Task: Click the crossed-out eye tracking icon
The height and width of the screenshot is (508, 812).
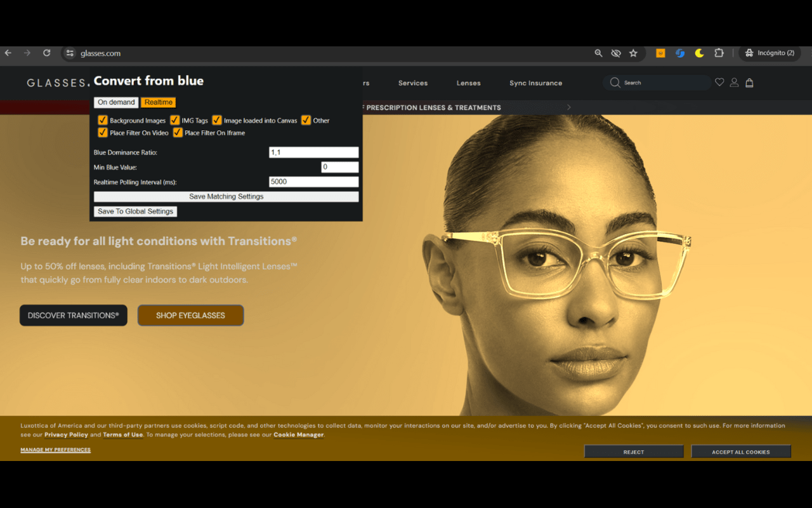Action: pyautogui.click(x=615, y=53)
